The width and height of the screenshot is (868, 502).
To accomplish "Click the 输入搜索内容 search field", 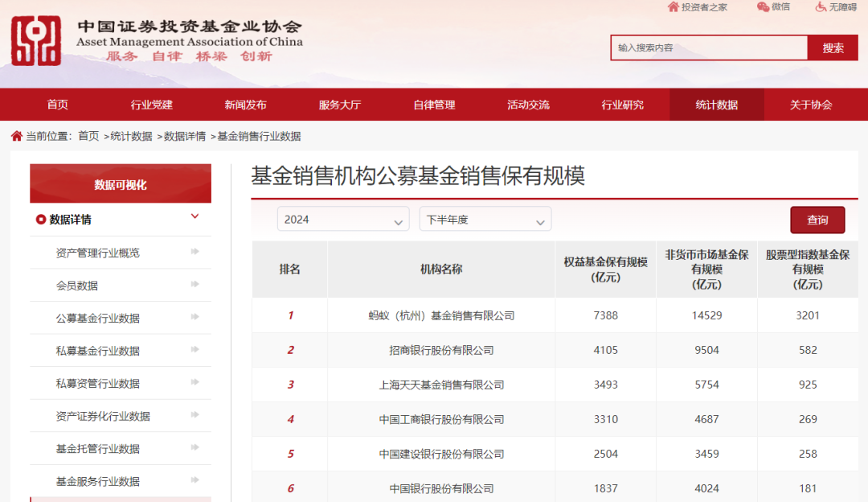I will click(710, 47).
